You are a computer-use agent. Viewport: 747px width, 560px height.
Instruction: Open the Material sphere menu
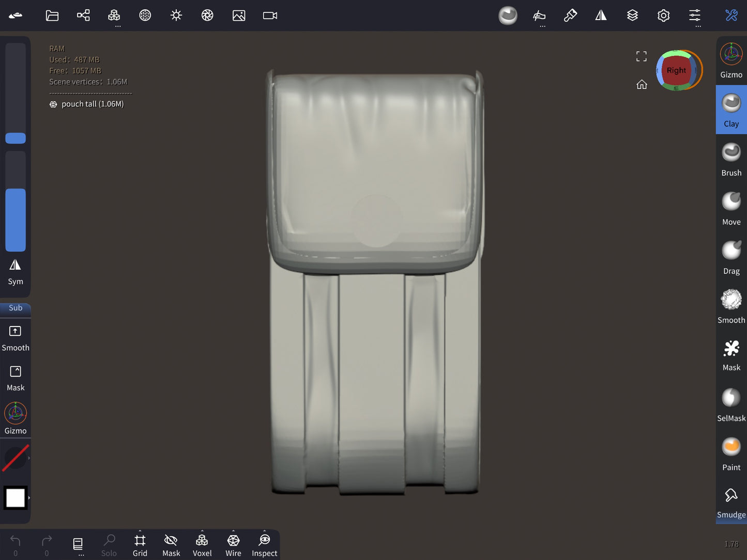coord(145,15)
